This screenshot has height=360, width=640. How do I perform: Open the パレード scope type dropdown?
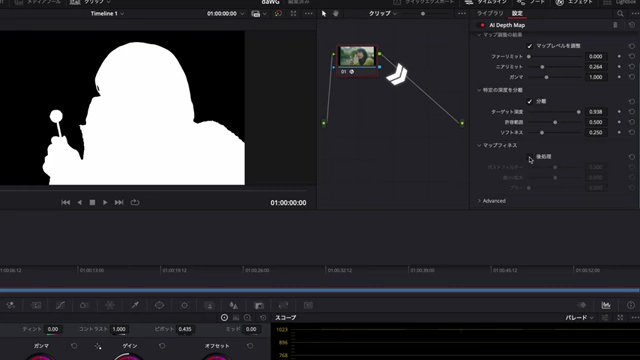click(x=579, y=318)
